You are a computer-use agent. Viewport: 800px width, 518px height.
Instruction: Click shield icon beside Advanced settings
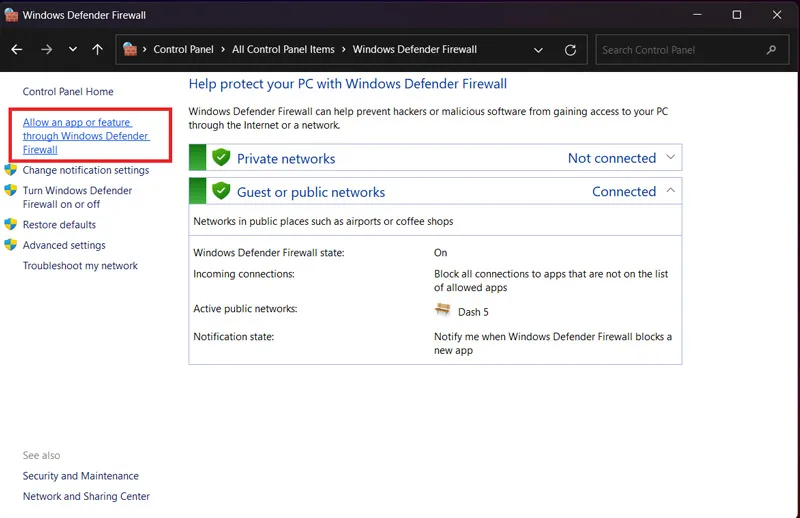11,245
